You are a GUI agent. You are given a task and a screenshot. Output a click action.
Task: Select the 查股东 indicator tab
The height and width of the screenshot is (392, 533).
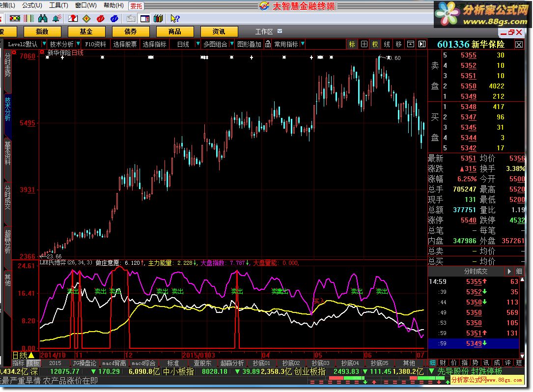[x=202, y=363]
